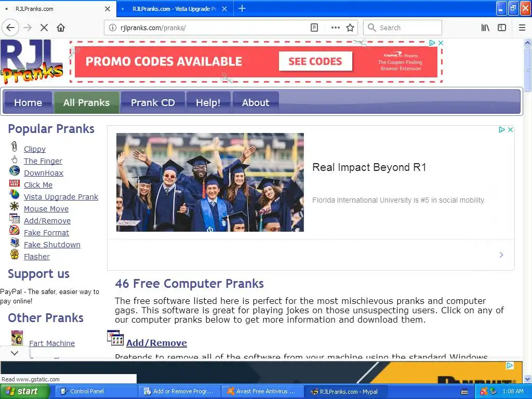The height and width of the screenshot is (399, 532).
Task: Click the browser Search box
Action: (403, 28)
